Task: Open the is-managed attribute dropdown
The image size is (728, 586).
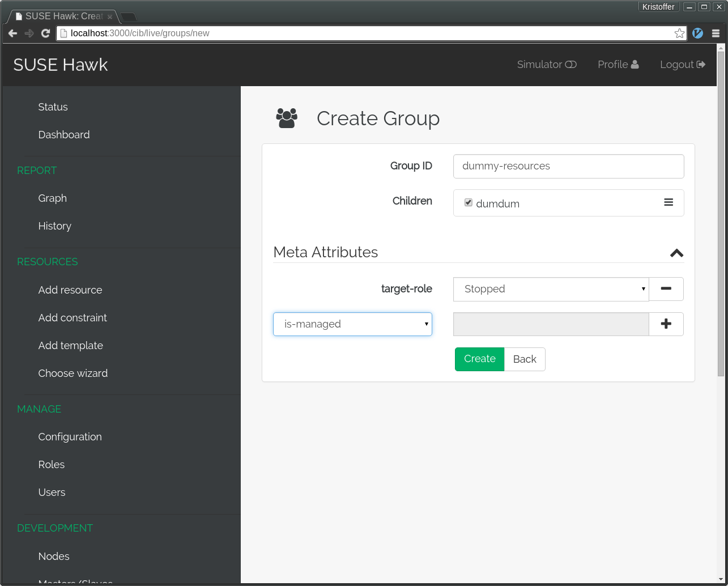Action: [x=352, y=324]
